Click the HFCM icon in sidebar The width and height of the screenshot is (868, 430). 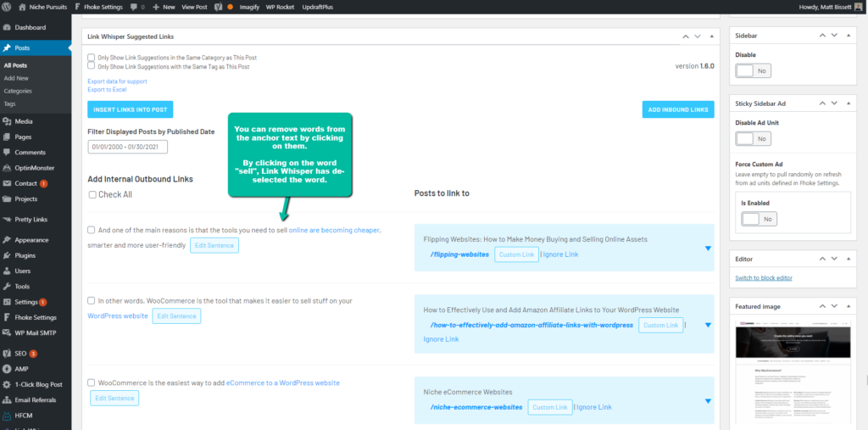click(x=7, y=415)
